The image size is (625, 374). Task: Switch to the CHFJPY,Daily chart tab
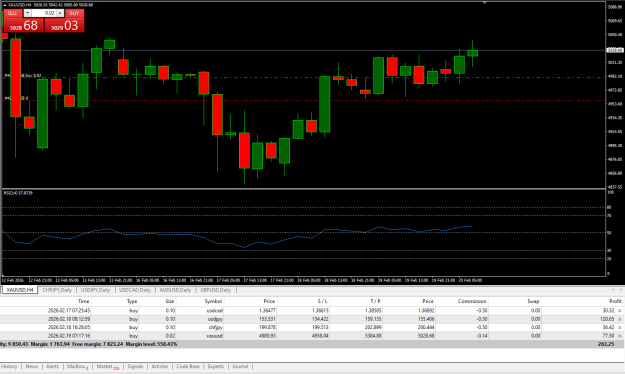click(x=57, y=290)
